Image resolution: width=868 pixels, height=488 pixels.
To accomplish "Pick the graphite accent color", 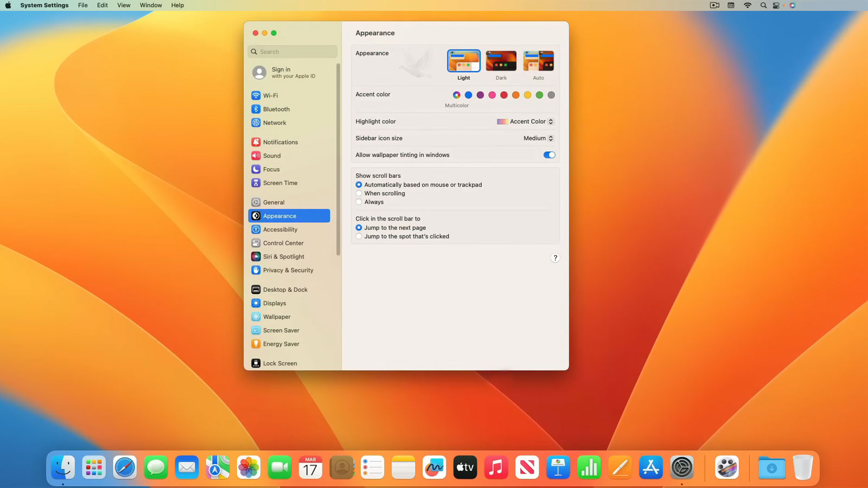I will click(x=551, y=95).
